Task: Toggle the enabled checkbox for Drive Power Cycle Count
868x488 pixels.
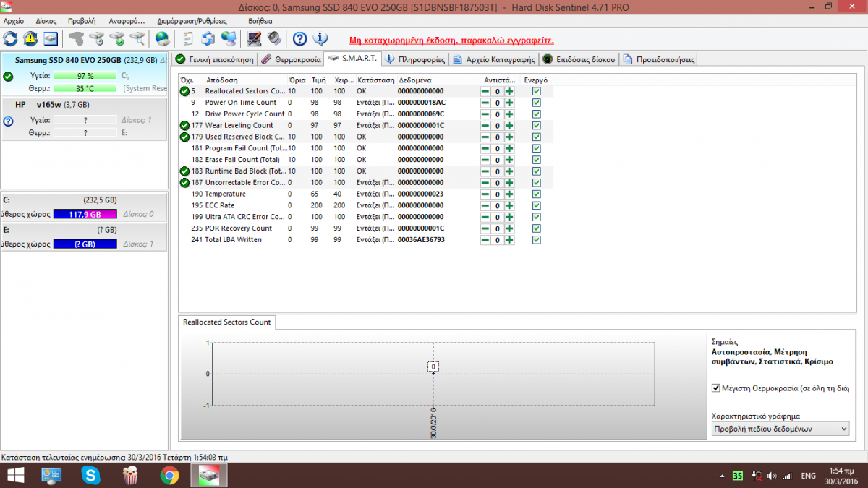Action: tap(536, 114)
